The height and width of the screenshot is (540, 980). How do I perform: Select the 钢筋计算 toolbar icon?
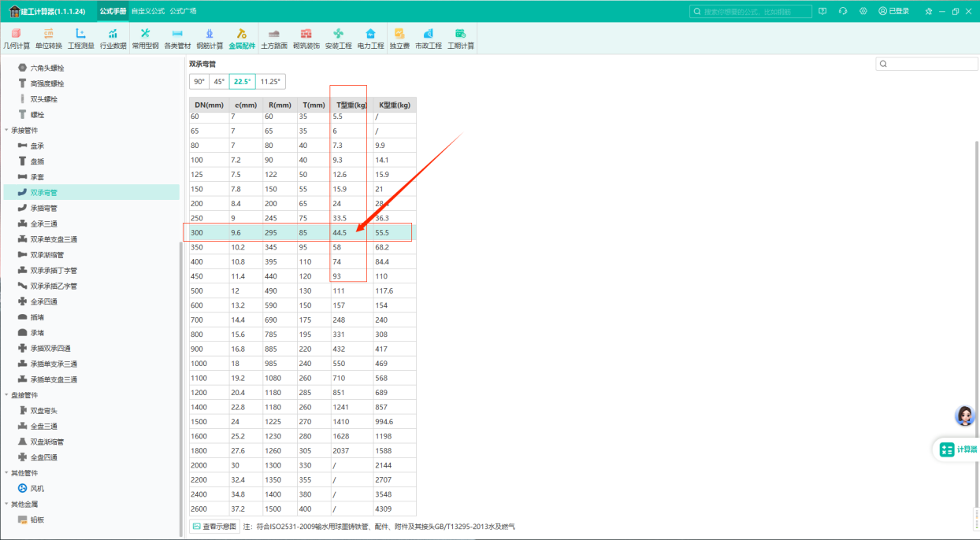210,39
